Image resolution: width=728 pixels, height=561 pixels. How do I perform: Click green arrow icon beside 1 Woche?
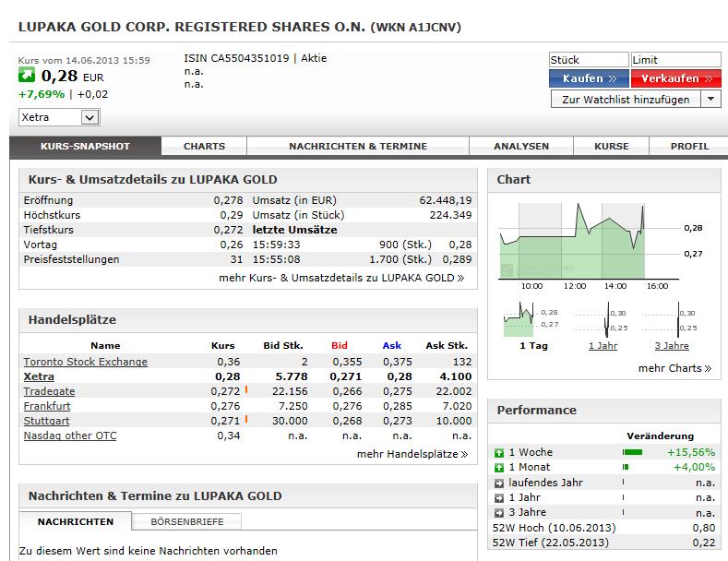point(499,453)
